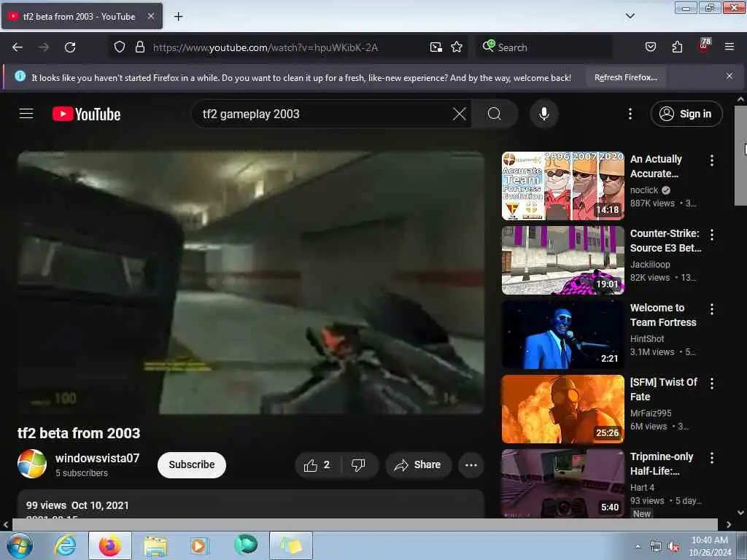The width and height of the screenshot is (747, 560).
Task: Open windowsvista07 channel avatar
Action: (32, 464)
